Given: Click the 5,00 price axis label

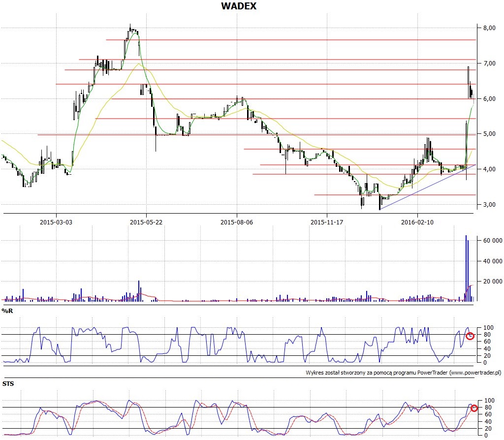Looking at the screenshot, I should 489,134.
